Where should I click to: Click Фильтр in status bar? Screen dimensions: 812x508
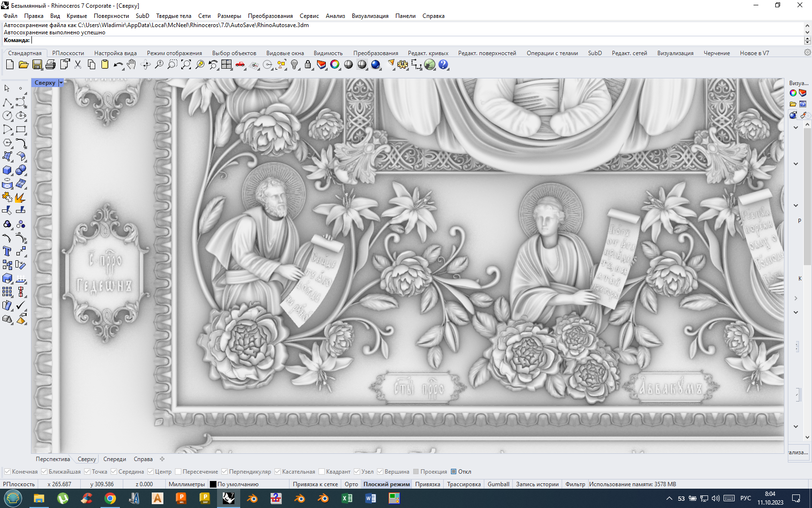pyautogui.click(x=575, y=484)
